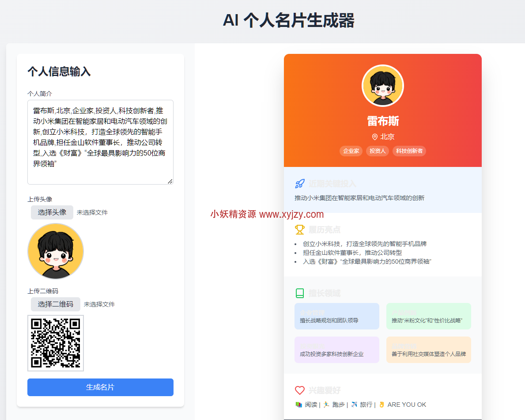Image resolution: width=525 pixels, height=420 pixels.
Task: Select the 企业家 tag on the card
Action: tap(351, 151)
